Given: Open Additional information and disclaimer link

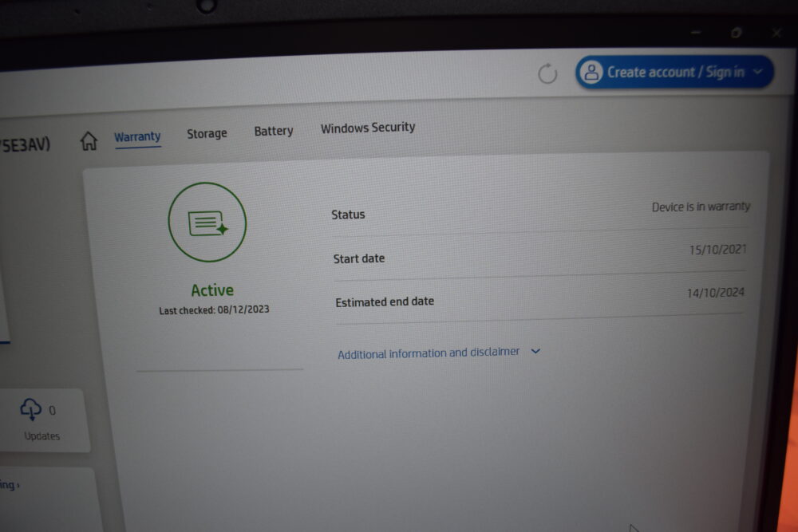Looking at the screenshot, I should [429, 353].
